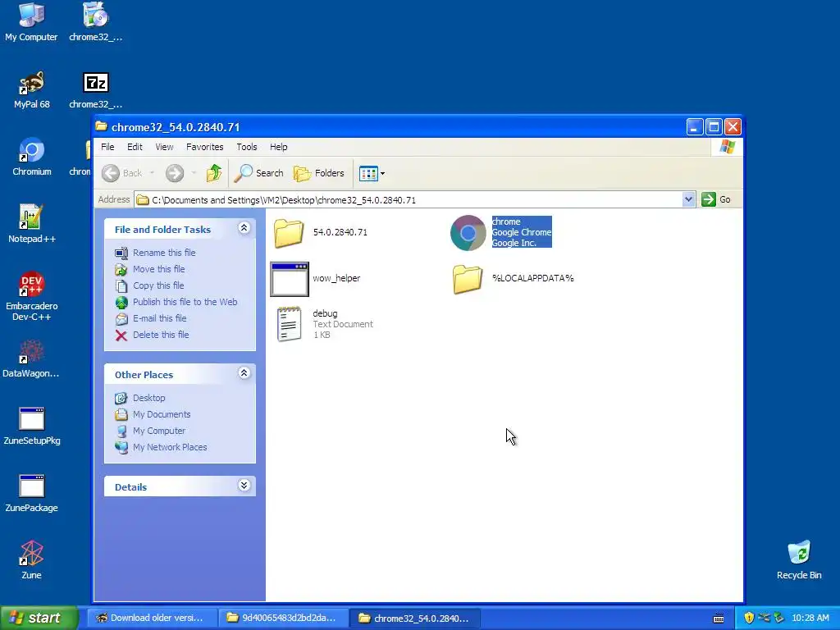Switch to Download older versi... taskbar window
The width and height of the screenshot is (840, 630).
[x=152, y=618]
